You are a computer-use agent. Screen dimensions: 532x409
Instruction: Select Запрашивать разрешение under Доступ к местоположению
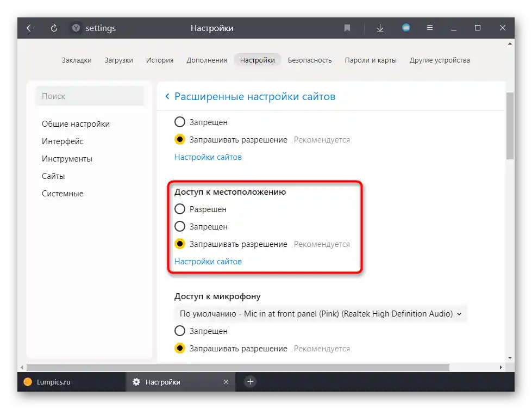[180, 244]
